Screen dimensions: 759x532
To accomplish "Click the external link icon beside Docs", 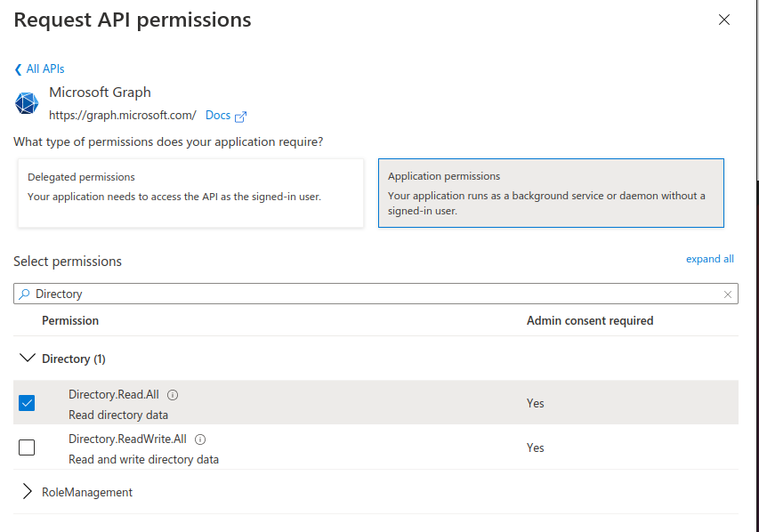I will (240, 116).
